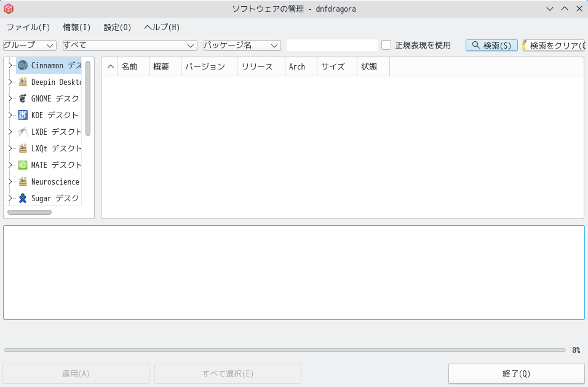
Task: Click the dnfdragora app icon in title bar
Action: point(9,9)
